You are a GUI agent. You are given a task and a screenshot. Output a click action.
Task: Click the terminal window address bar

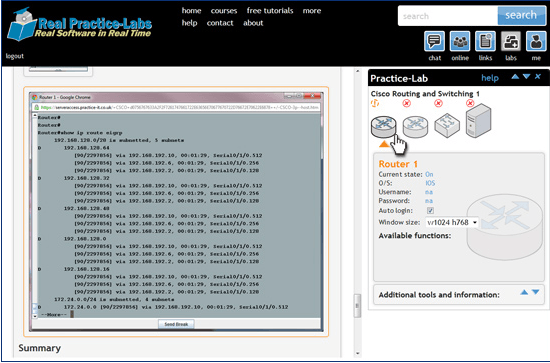click(176, 107)
